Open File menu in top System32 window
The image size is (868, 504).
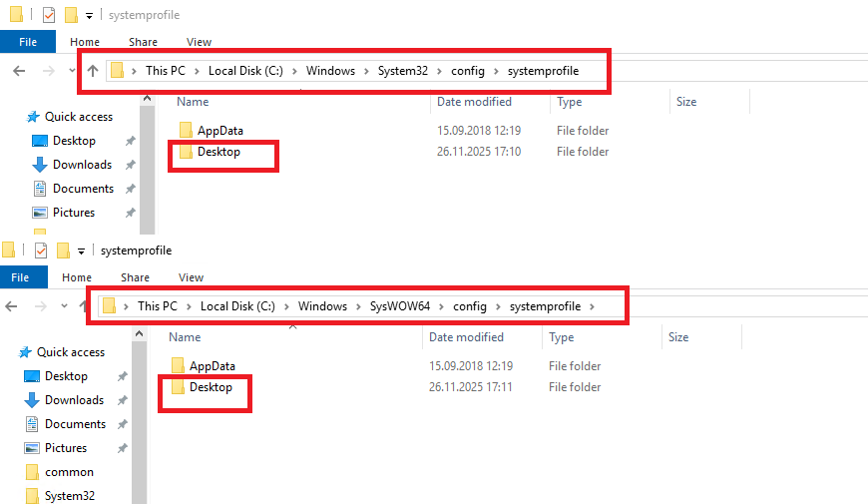pyautogui.click(x=28, y=42)
